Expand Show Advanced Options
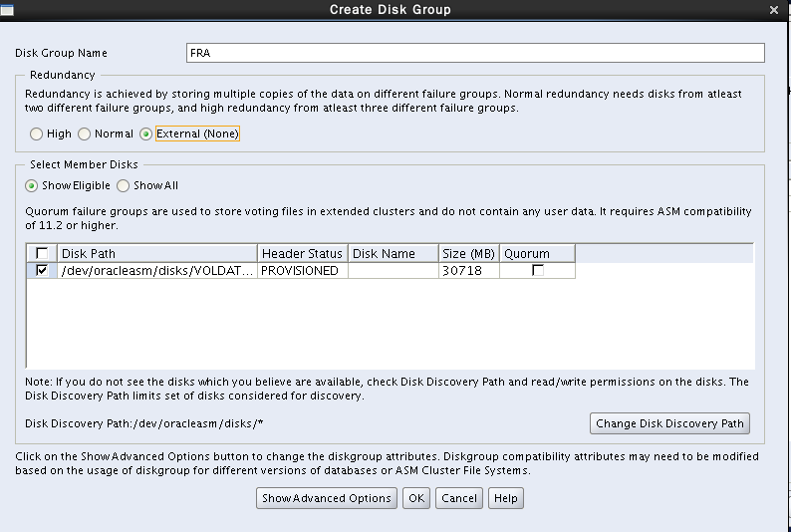The width and height of the screenshot is (791, 532). 326,498
